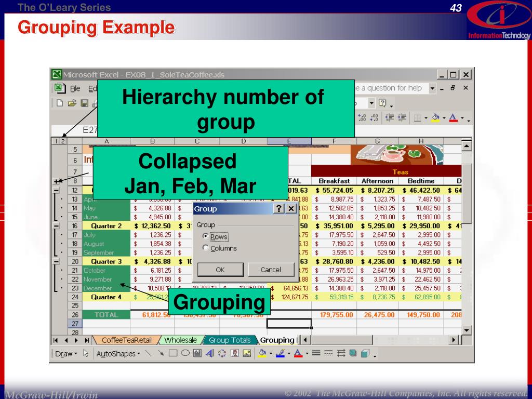
Task: Click Cancel in Group dialog
Action: click(271, 270)
